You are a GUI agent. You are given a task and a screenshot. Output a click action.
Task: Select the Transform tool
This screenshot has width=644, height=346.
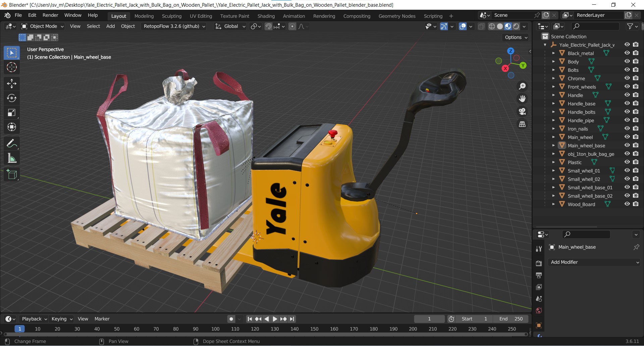point(12,127)
